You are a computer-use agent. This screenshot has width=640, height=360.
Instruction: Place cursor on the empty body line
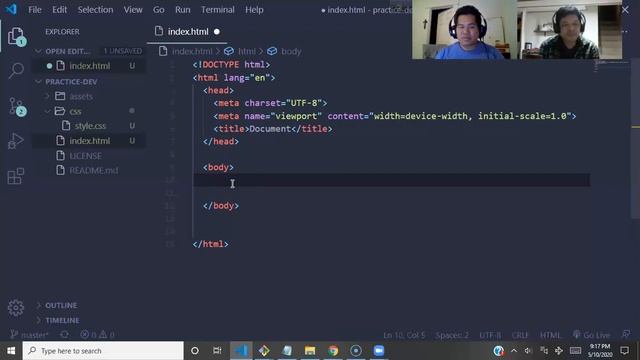391,180
